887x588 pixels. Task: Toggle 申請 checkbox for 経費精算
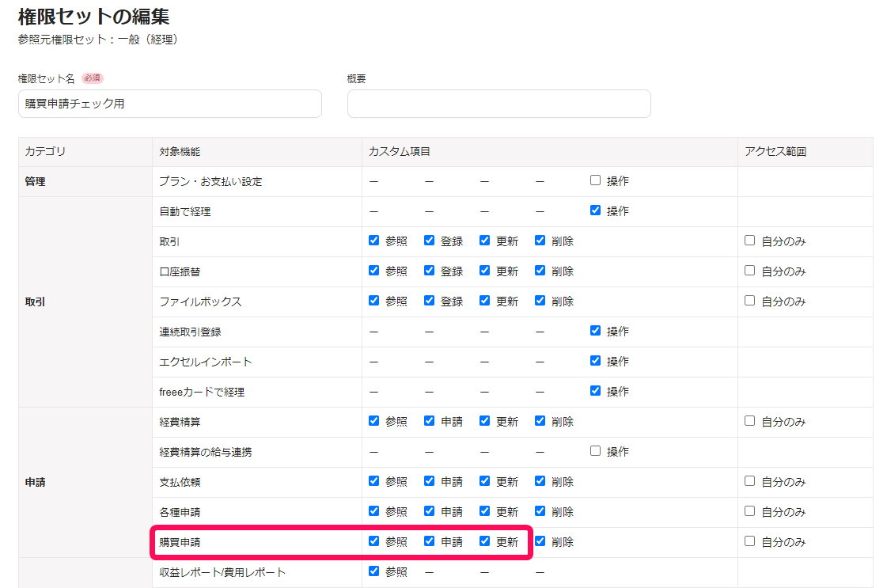(x=429, y=420)
